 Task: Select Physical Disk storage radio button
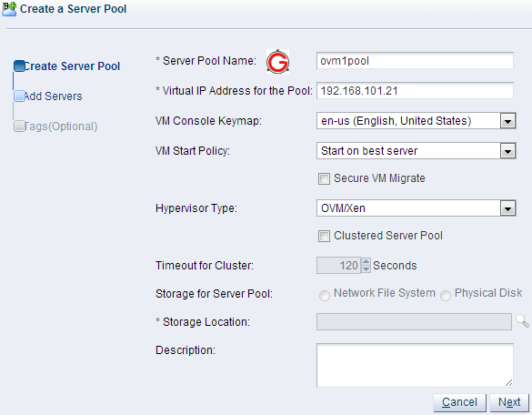446,296
